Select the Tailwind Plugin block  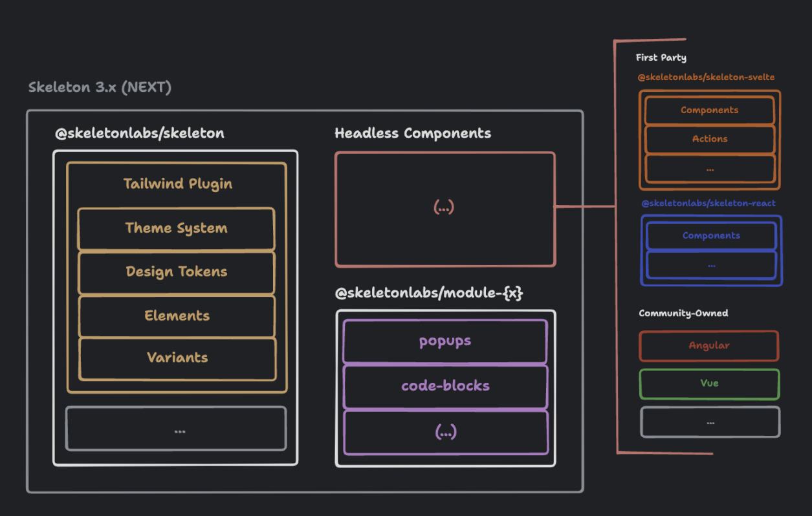pos(177,184)
